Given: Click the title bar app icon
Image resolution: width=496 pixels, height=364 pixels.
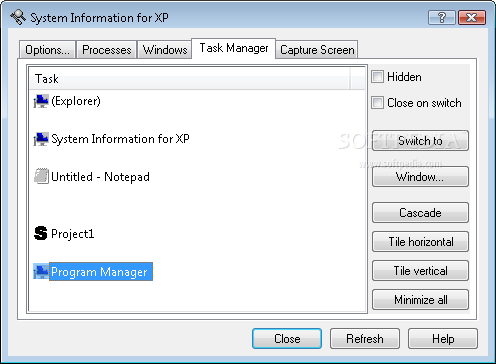Looking at the screenshot, I should point(18,17).
